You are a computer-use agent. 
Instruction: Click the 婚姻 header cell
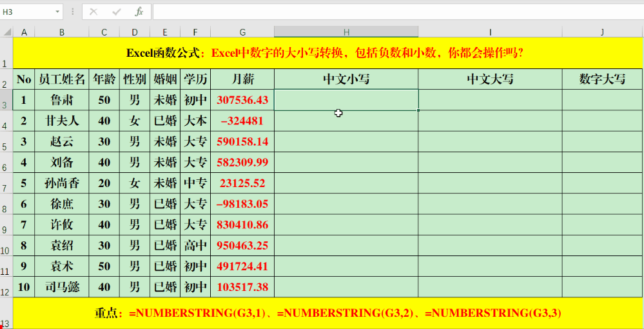tap(165, 79)
